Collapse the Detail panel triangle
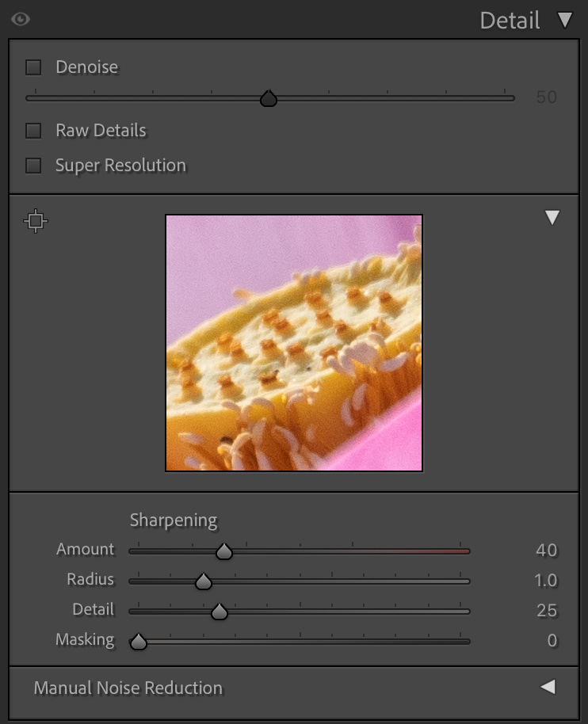Screen dimensions: 588x724 tap(564, 20)
